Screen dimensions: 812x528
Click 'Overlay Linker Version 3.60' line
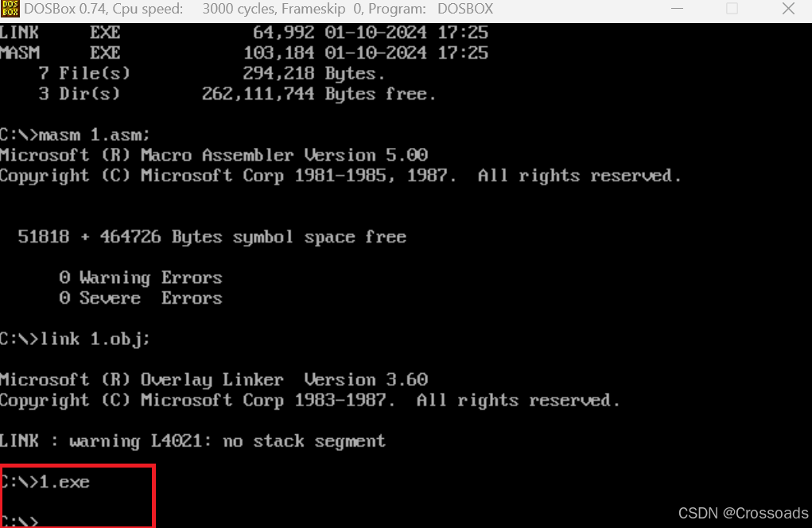214,379
